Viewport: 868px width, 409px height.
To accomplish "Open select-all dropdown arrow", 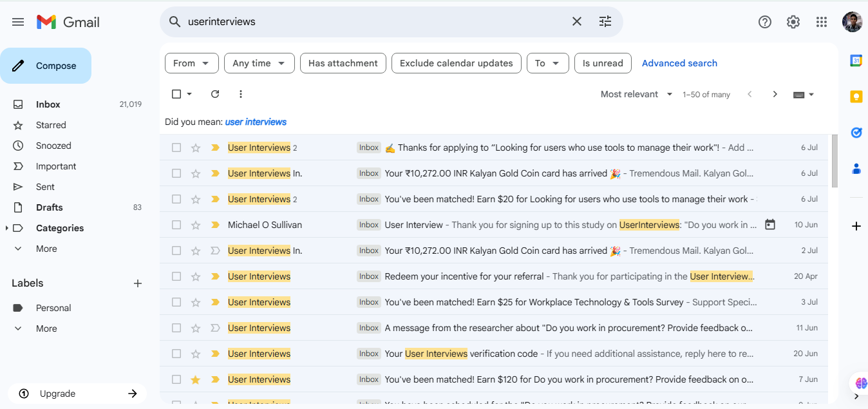I will (x=189, y=94).
